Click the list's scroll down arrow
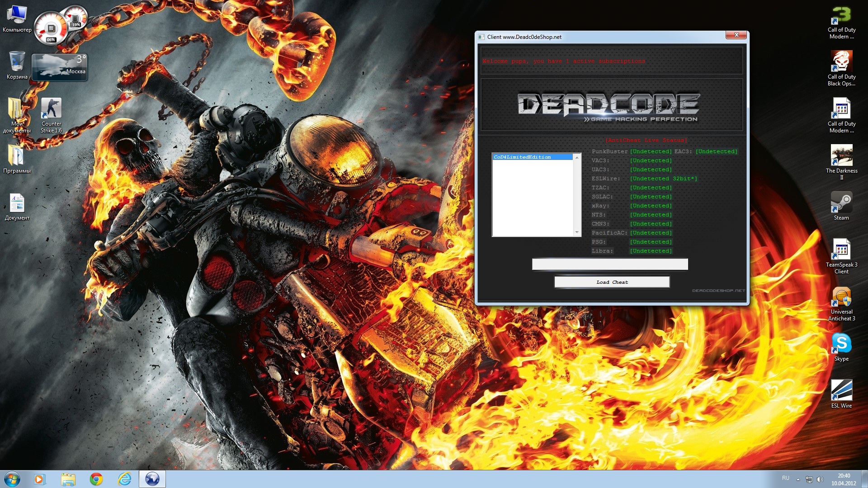 pyautogui.click(x=576, y=232)
